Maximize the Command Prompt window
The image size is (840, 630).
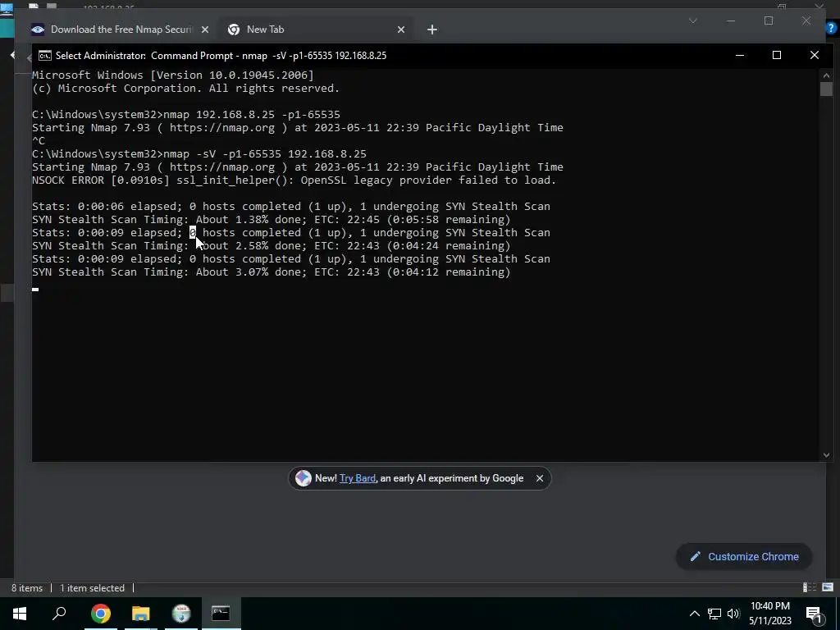click(x=777, y=55)
